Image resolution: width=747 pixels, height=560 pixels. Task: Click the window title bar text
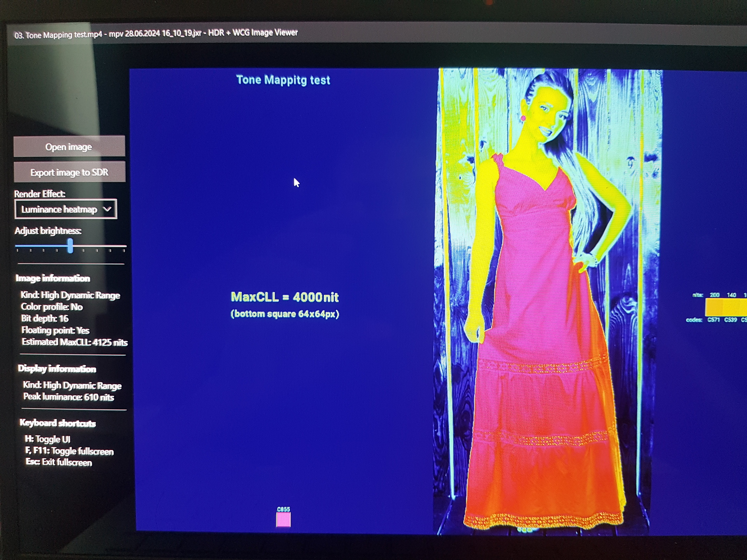coord(156,33)
